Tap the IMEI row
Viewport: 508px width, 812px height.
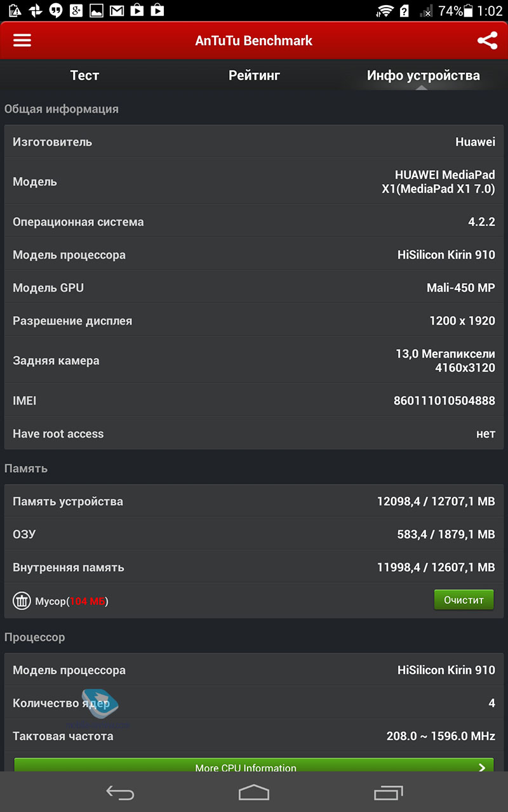(254, 400)
